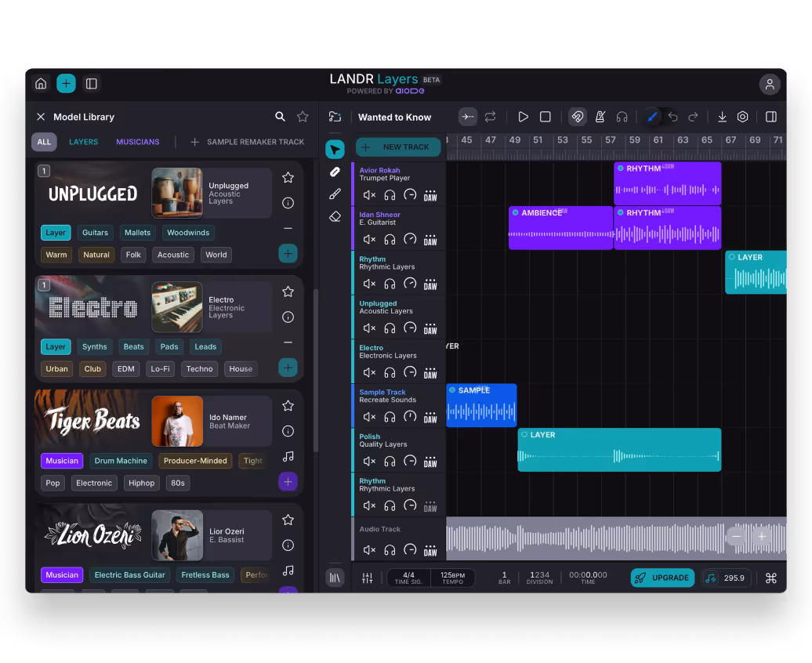
Task: Show favorites in Model Library header
Action: pyautogui.click(x=303, y=117)
